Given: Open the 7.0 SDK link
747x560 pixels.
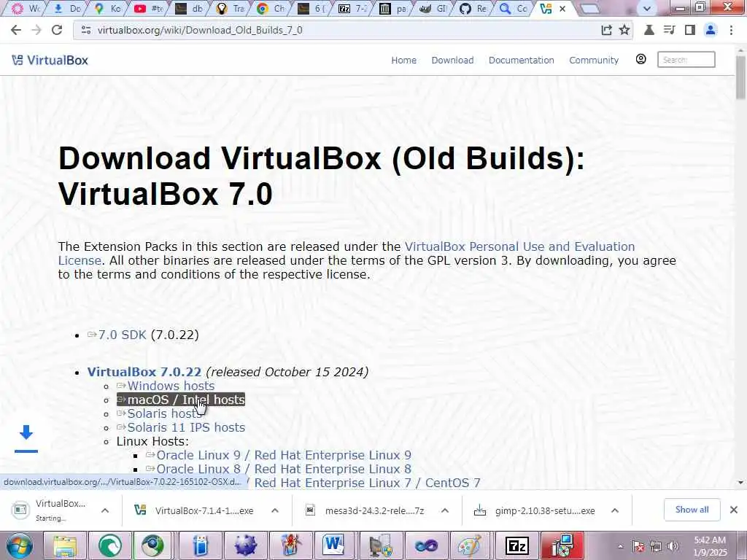Looking at the screenshot, I should (122, 335).
